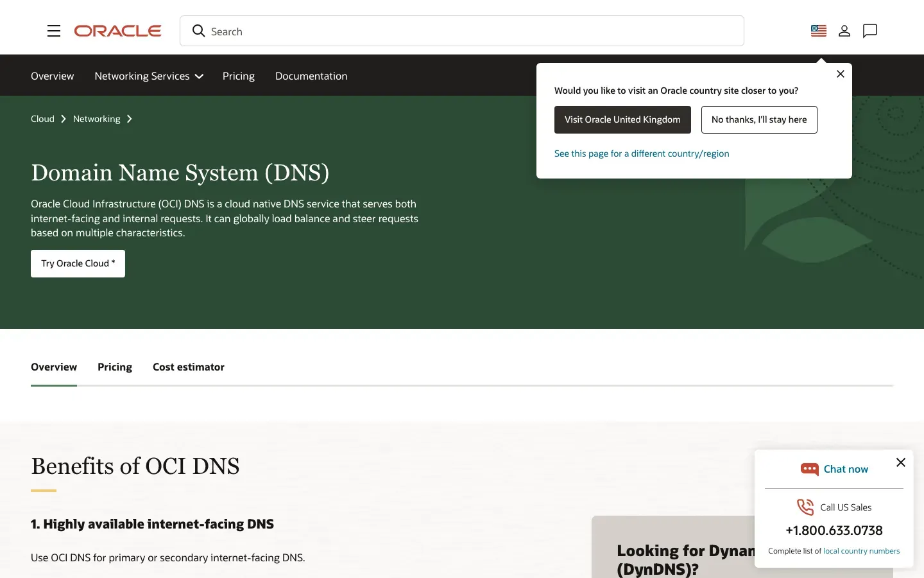Open See this page for different country link
The width and height of the screenshot is (924, 578).
click(x=642, y=153)
